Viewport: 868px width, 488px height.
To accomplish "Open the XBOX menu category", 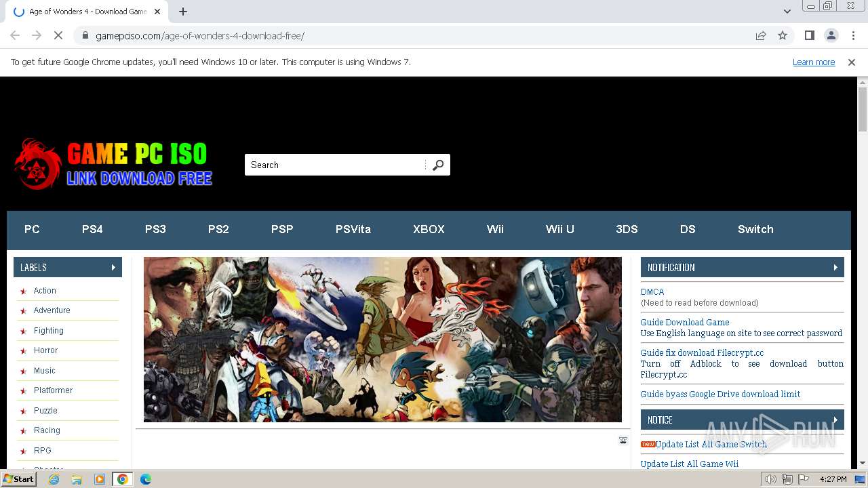I will [429, 229].
